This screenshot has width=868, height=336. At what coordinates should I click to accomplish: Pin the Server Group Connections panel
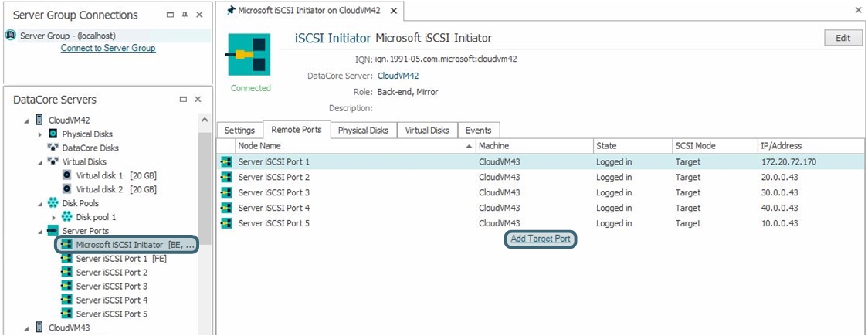coord(184,15)
